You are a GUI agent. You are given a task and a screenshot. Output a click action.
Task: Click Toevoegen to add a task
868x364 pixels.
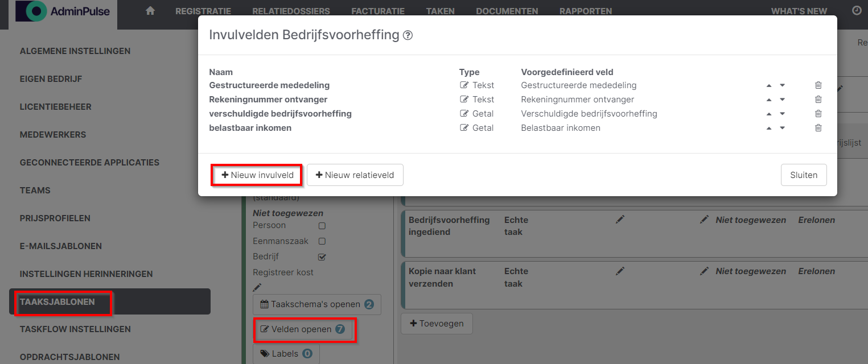[x=437, y=324]
